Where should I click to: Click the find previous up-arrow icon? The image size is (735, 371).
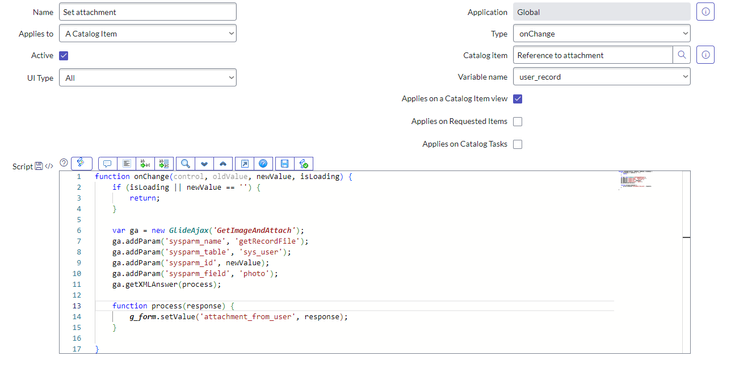(223, 163)
